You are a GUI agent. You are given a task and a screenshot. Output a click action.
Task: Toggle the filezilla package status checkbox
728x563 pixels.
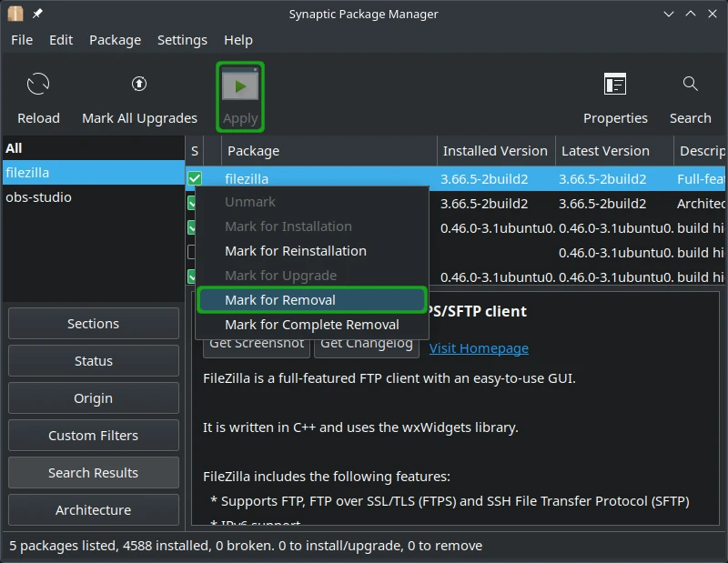pos(194,178)
